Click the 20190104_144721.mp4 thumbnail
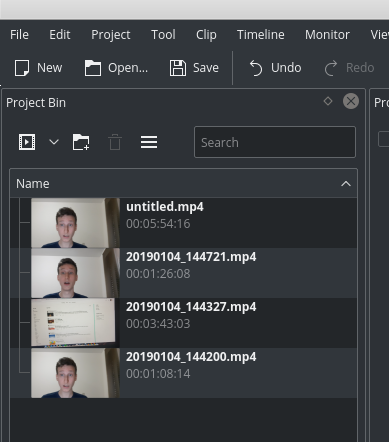Image resolution: width=389 pixels, height=442 pixels. coord(75,273)
